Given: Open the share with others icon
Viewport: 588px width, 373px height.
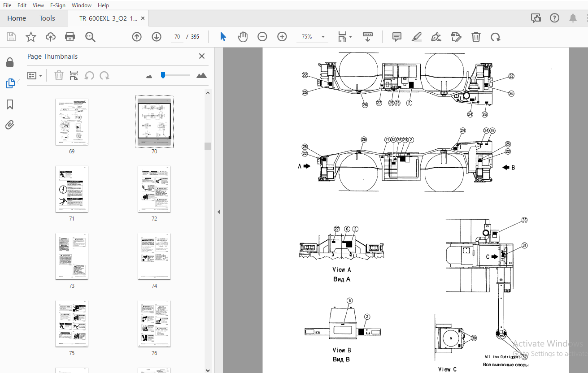Looking at the screenshot, I should tap(536, 18).
